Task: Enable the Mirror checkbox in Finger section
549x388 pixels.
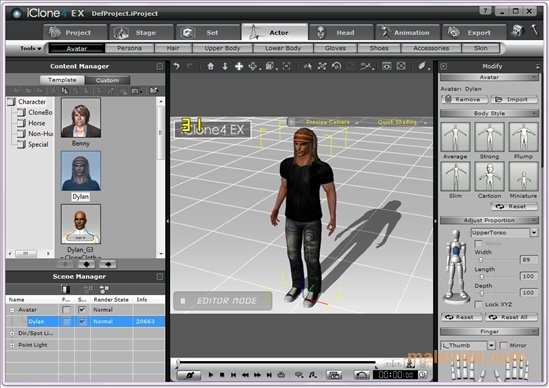Action: [503, 345]
